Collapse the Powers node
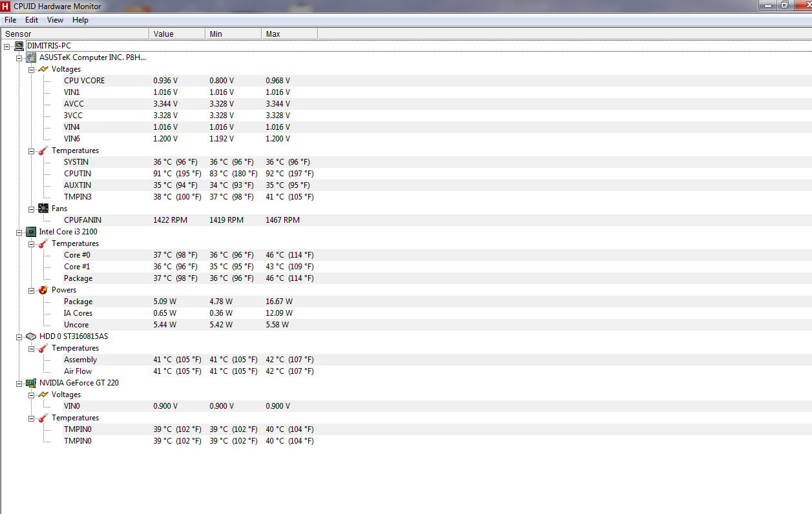 tap(32, 290)
